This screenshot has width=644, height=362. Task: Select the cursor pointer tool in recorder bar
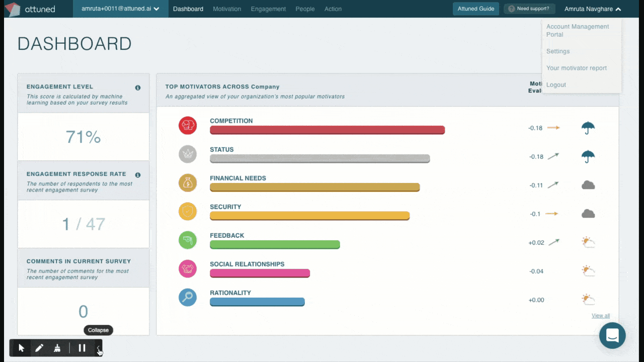[21, 348]
